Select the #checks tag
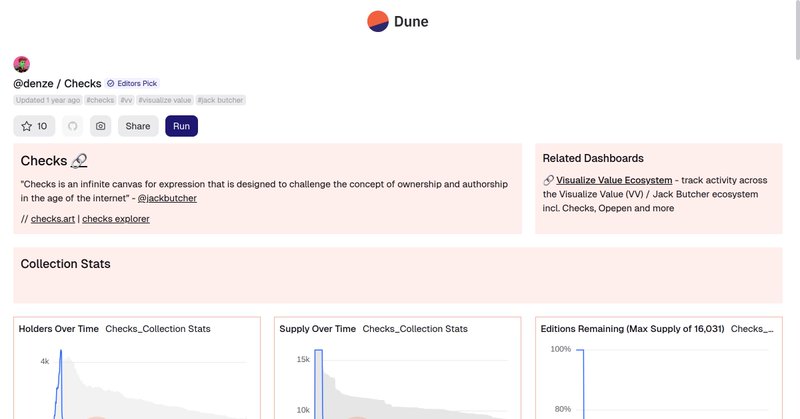 100,100
